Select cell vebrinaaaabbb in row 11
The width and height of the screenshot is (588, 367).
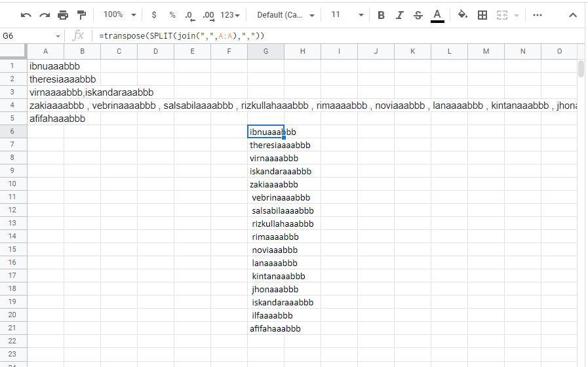coord(266,197)
